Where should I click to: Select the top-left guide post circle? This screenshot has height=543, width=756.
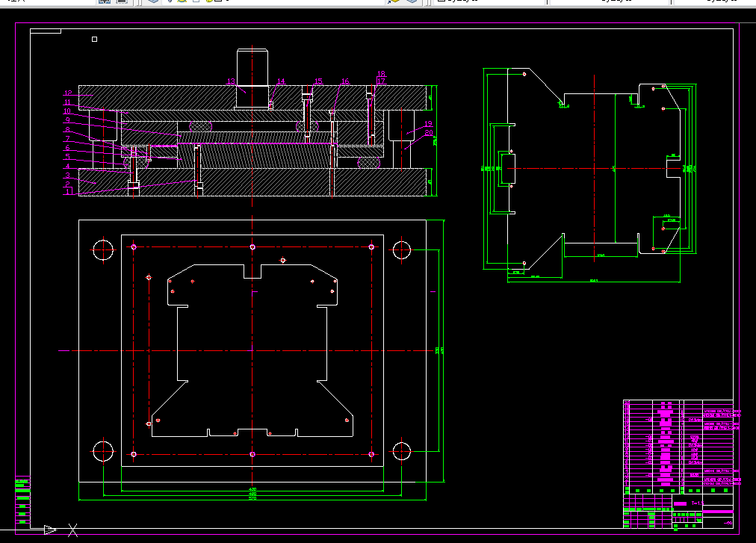(103, 249)
